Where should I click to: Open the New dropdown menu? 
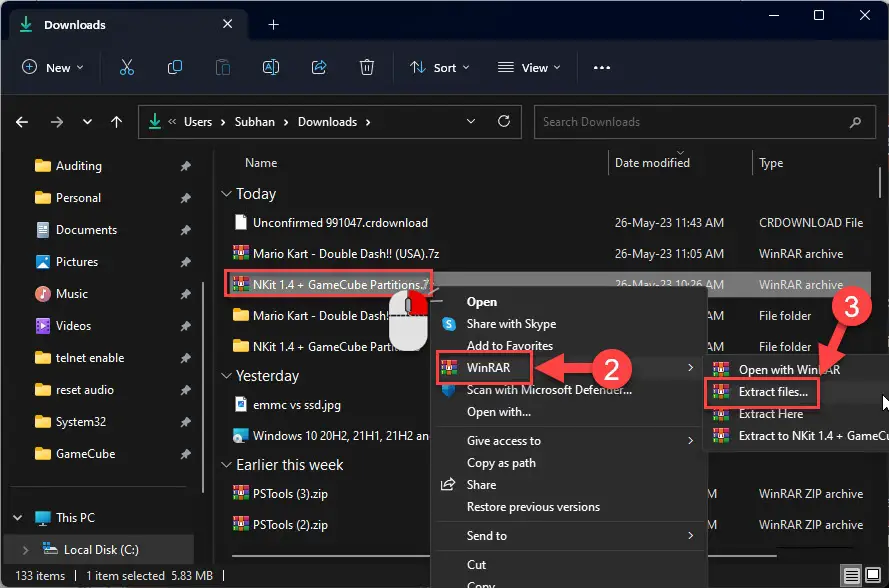pyautogui.click(x=53, y=67)
